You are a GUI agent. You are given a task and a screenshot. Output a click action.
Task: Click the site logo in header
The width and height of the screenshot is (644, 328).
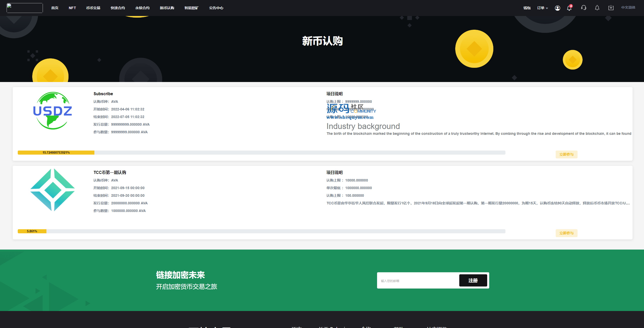point(25,8)
